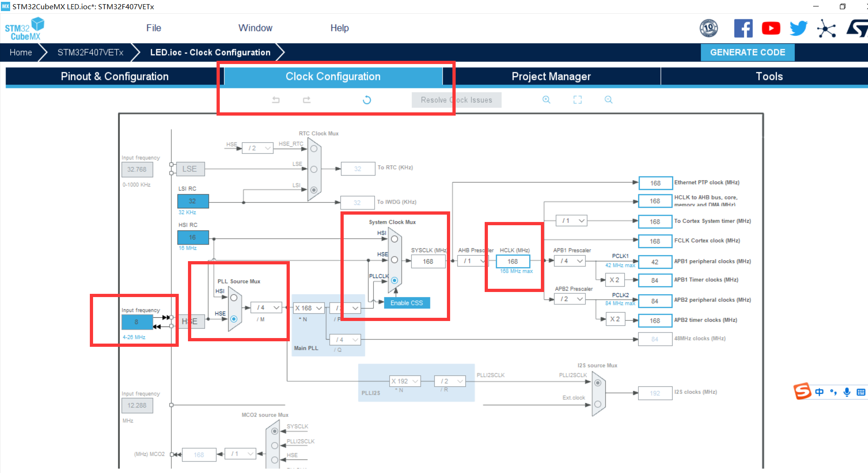Open the Window menu
868x473 pixels.
pos(255,28)
